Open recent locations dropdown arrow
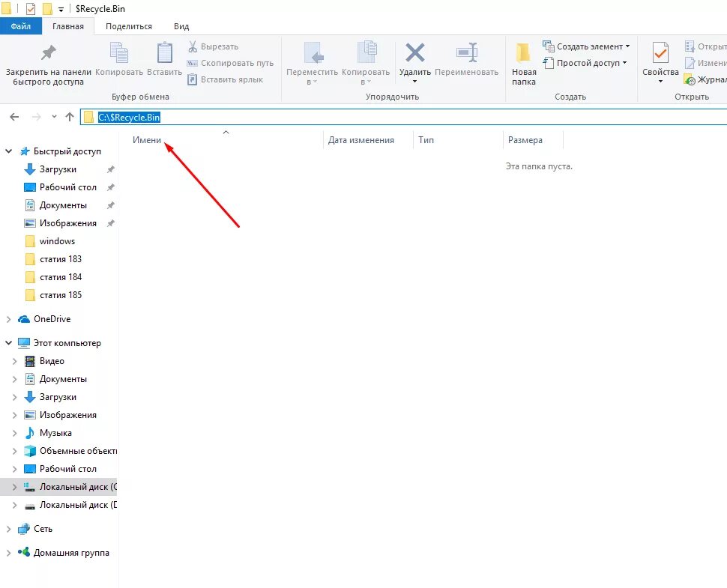The height and width of the screenshot is (588, 727). pos(54,117)
